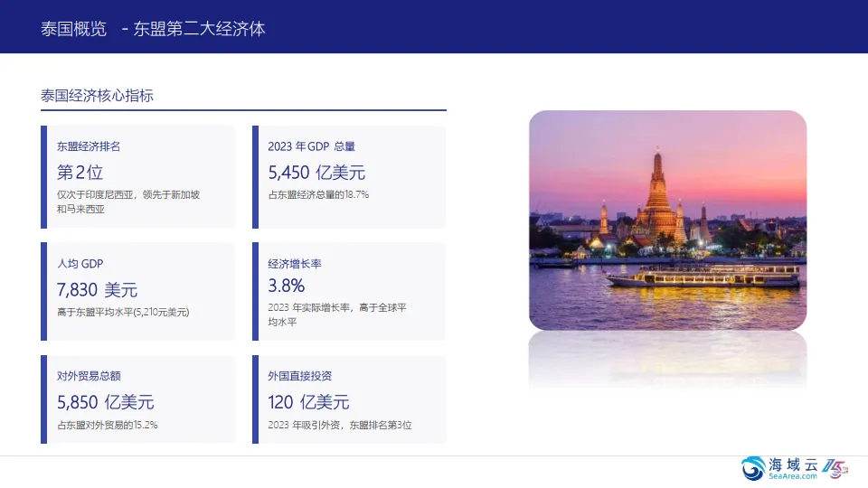Click the description '仅次于印度尼西亚，领先于新加坡和马来西亚'
This screenshot has width=868, height=488.
tap(127, 202)
